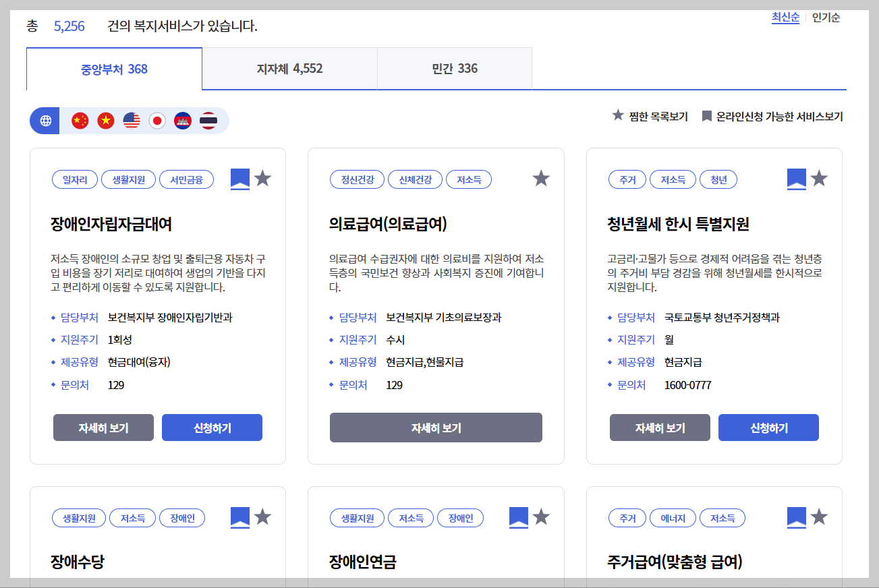Click the bookmark icon on 주거급여(맞춤형 급여) card
The image size is (879, 588).
797,518
